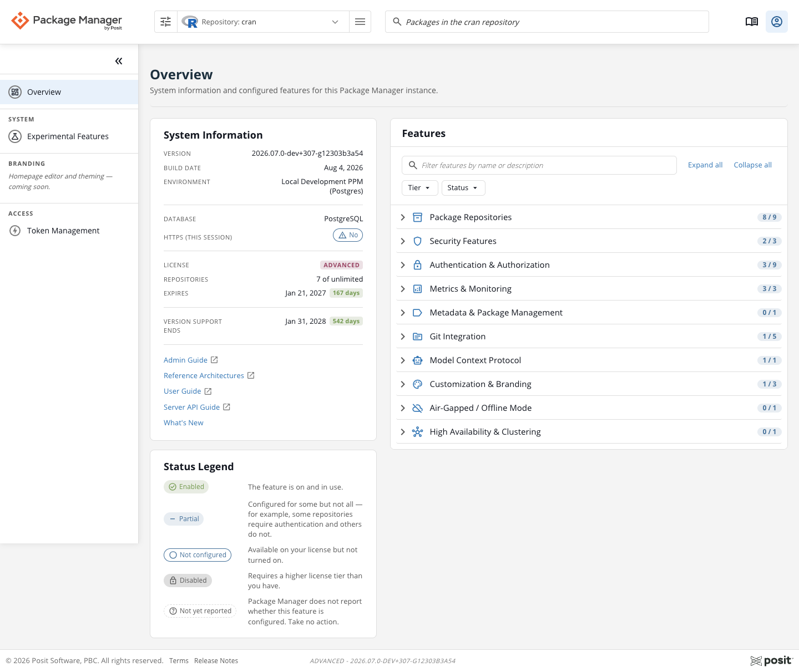Expand the Git Integration chevron
This screenshot has width=799, height=672.
pyautogui.click(x=403, y=337)
